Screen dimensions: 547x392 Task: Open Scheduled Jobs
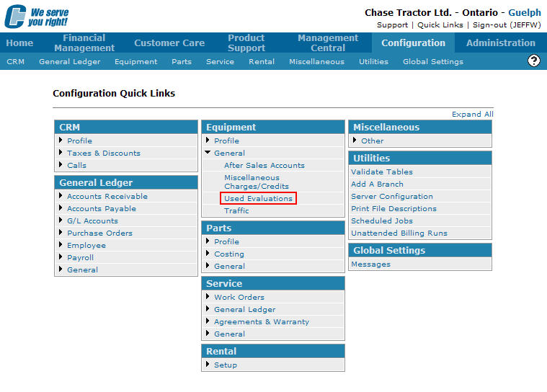pos(382,220)
